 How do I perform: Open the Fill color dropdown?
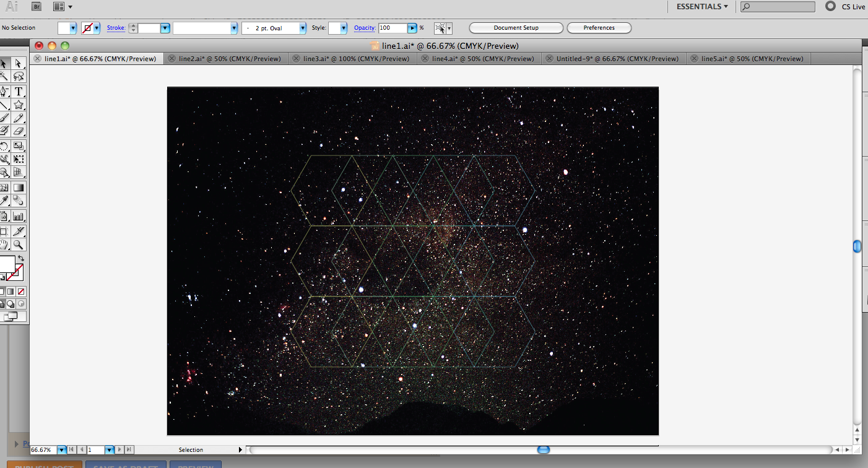pyautogui.click(x=73, y=28)
